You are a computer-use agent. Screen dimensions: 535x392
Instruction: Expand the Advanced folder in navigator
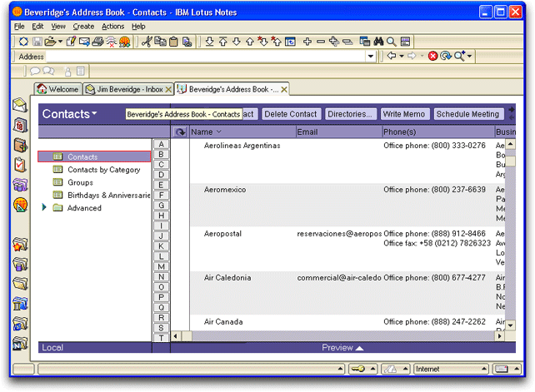(x=44, y=207)
